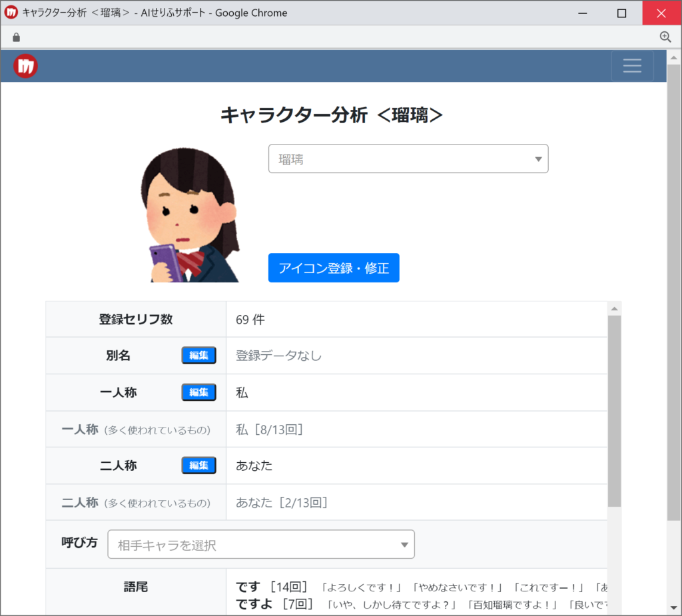
Task: Click the page scrollbar up arrow
Action: click(673, 57)
